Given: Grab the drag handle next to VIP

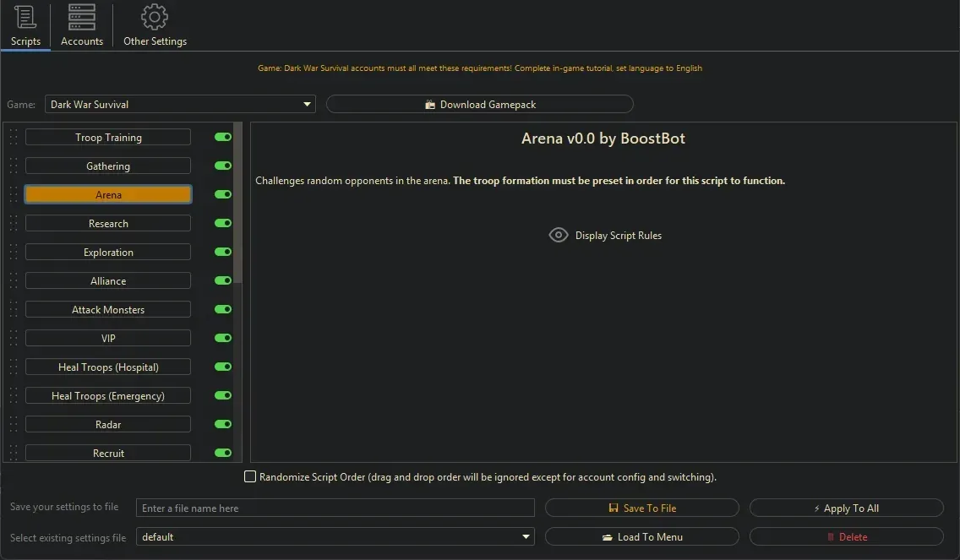Looking at the screenshot, I should [14, 339].
